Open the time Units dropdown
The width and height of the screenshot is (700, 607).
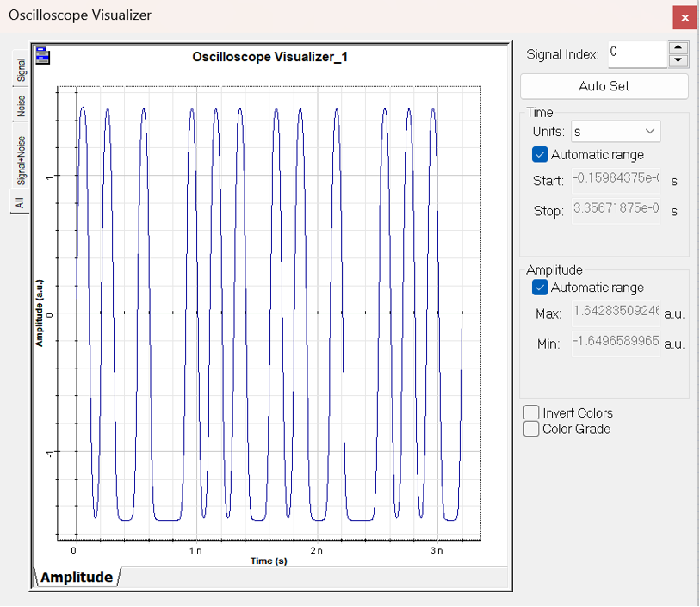(x=615, y=132)
